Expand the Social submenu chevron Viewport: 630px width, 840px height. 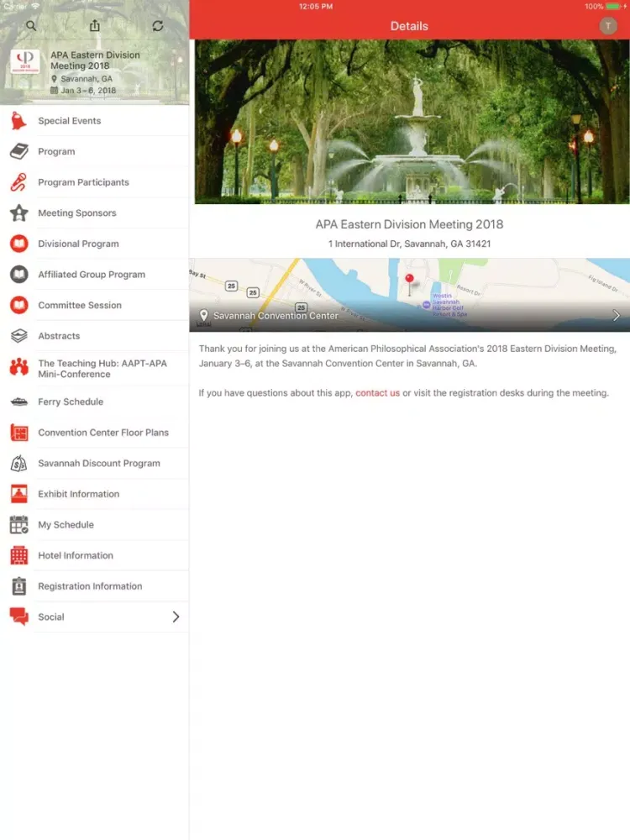tap(176, 617)
